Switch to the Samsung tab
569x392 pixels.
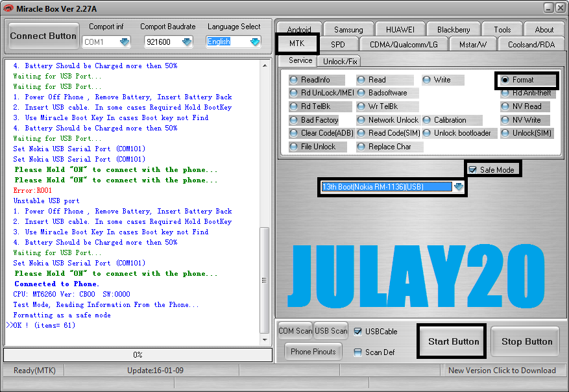pyautogui.click(x=348, y=29)
